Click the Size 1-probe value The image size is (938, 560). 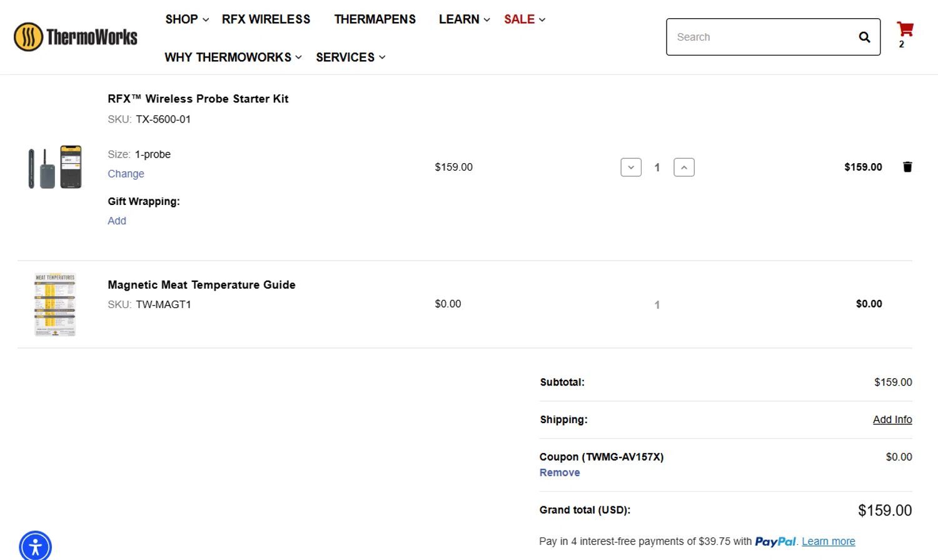(153, 154)
